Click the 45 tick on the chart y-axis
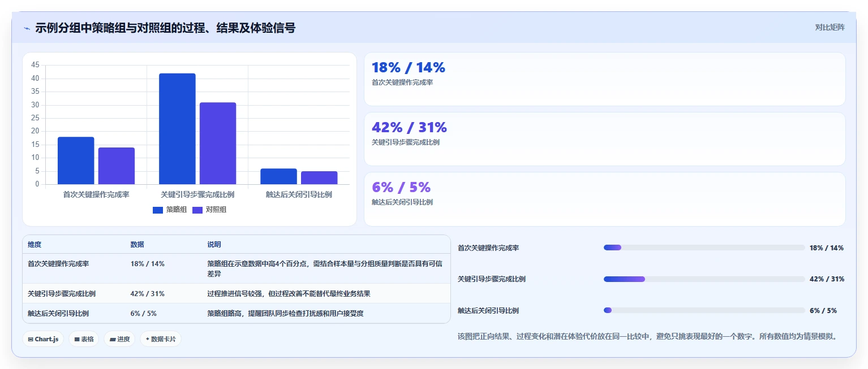This screenshot has height=369, width=868. pyautogui.click(x=35, y=65)
